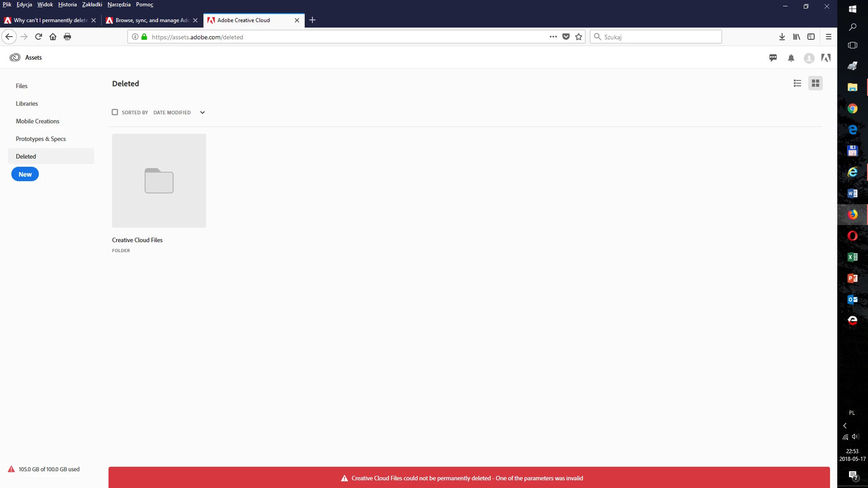The width and height of the screenshot is (868, 488).
Task: Switch to list view icon
Action: coord(797,83)
